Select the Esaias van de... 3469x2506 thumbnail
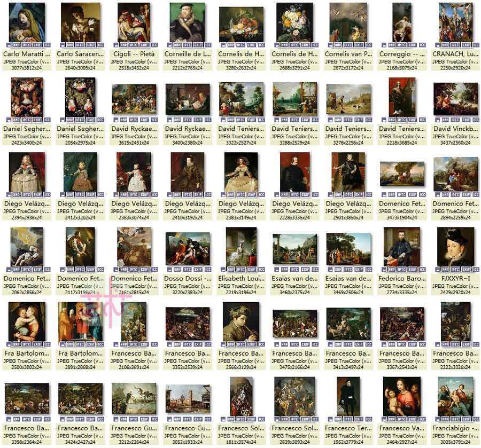481x448 pixels. [348, 249]
